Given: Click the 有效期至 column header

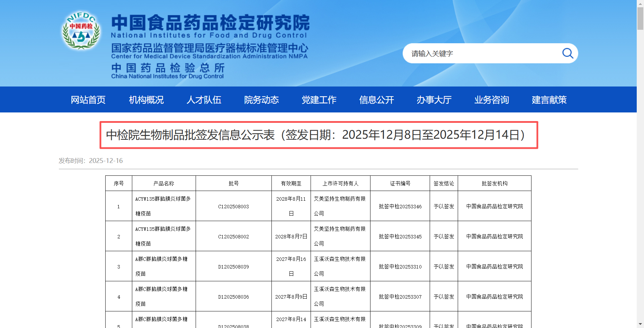Looking at the screenshot, I should (x=291, y=183).
